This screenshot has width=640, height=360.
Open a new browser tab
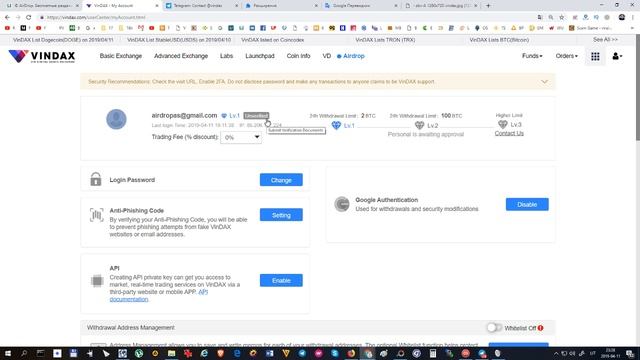coord(488,6)
